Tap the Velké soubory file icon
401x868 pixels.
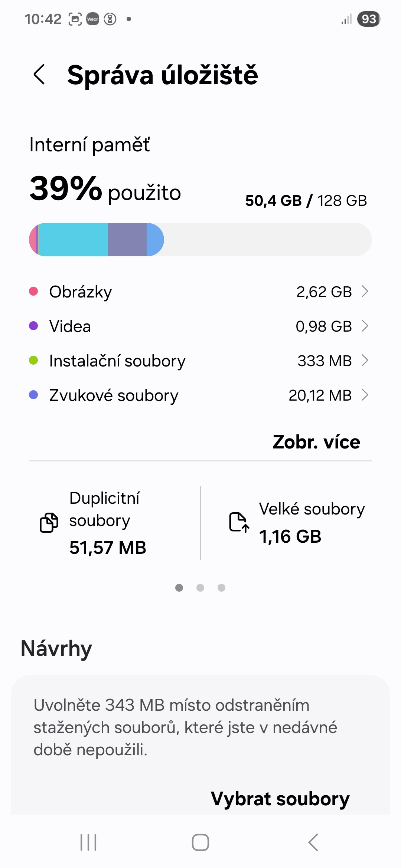point(239,522)
